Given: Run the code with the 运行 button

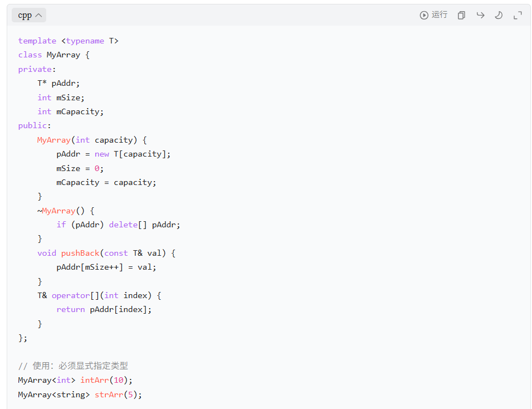Looking at the screenshot, I should tap(433, 15).
